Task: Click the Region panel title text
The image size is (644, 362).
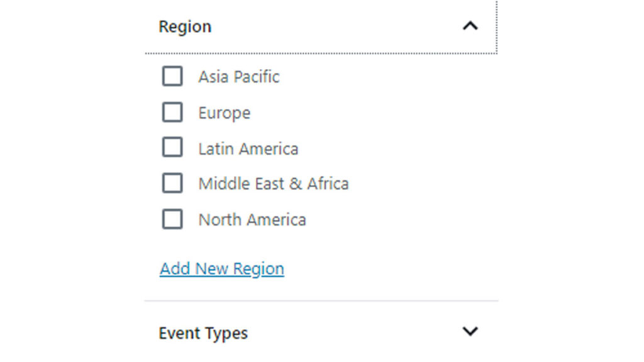Action: (185, 27)
